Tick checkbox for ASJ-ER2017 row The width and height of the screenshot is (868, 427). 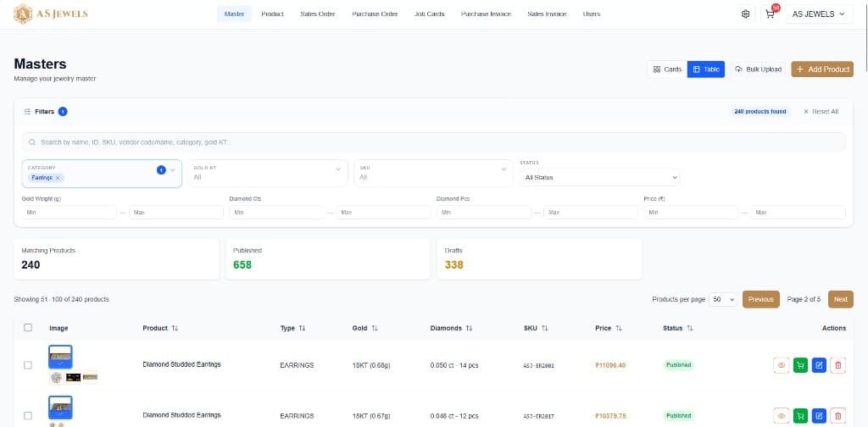(x=28, y=415)
